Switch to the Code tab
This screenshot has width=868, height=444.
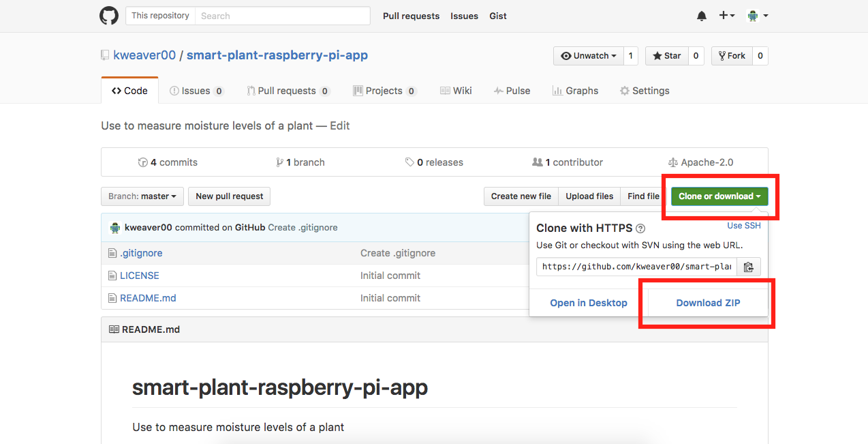[x=129, y=91]
